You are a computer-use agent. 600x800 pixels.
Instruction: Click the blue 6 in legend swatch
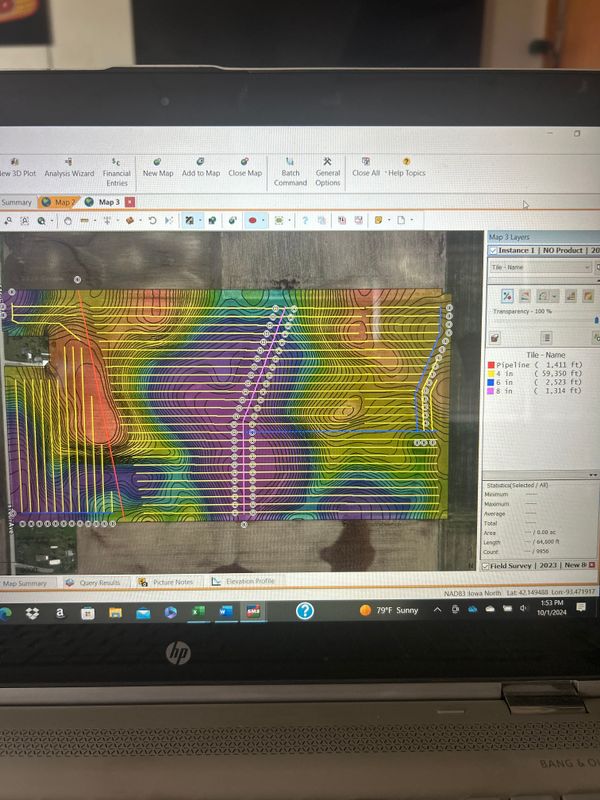pyautogui.click(x=491, y=383)
